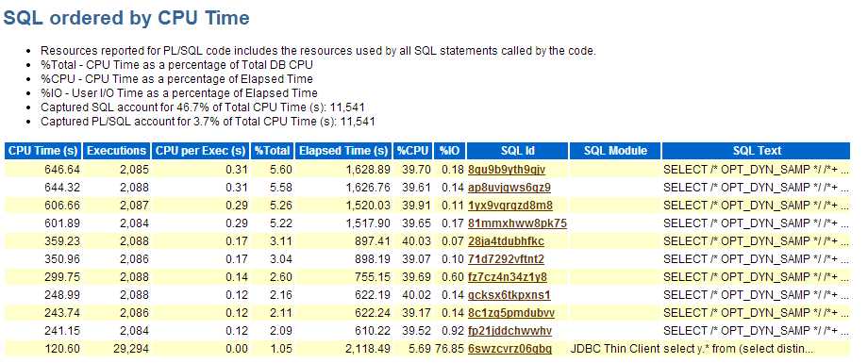Select CPU time 243.74

click(x=63, y=313)
